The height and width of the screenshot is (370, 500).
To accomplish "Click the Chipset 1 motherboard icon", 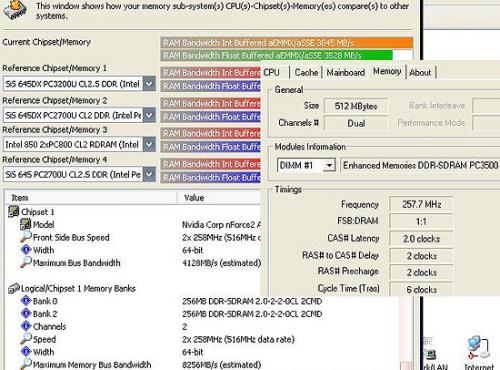I will coord(14,212).
